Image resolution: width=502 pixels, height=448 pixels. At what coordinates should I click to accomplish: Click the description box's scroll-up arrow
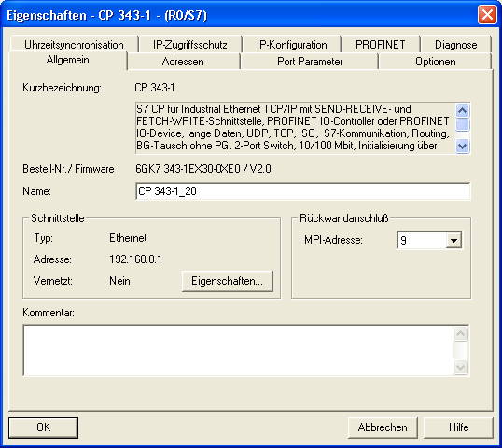tap(462, 111)
